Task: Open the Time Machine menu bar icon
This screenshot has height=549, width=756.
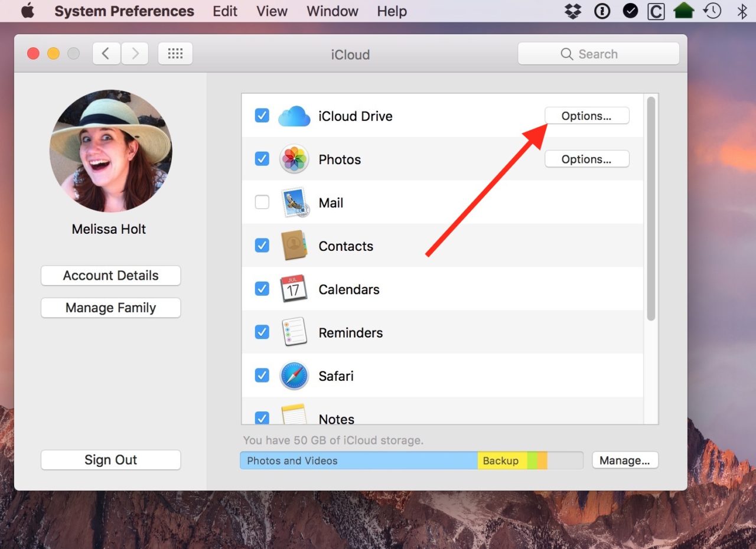Action: [x=713, y=11]
